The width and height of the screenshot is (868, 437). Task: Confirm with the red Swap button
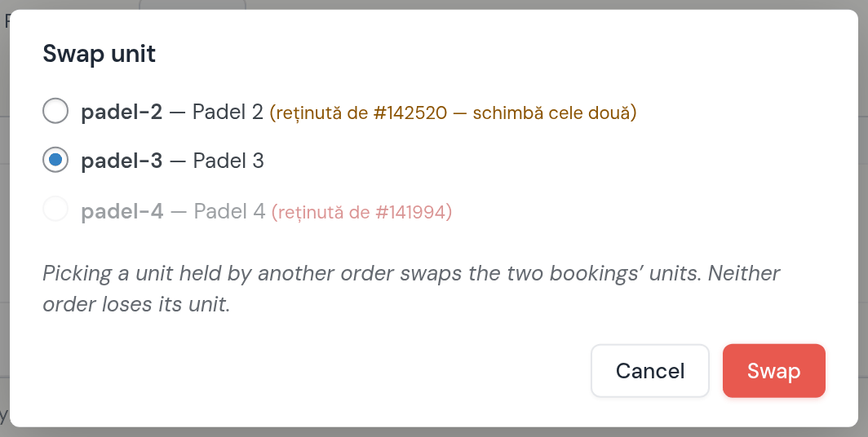[x=774, y=371]
